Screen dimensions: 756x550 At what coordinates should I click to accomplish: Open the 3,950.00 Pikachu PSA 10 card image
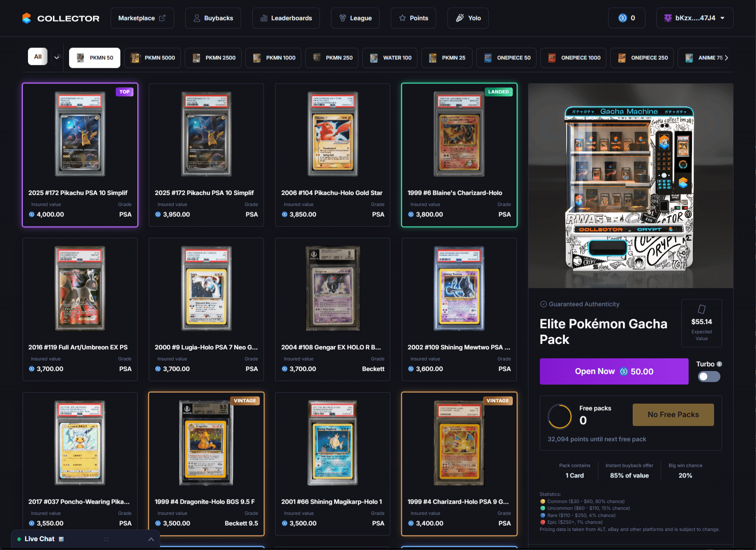pos(206,134)
